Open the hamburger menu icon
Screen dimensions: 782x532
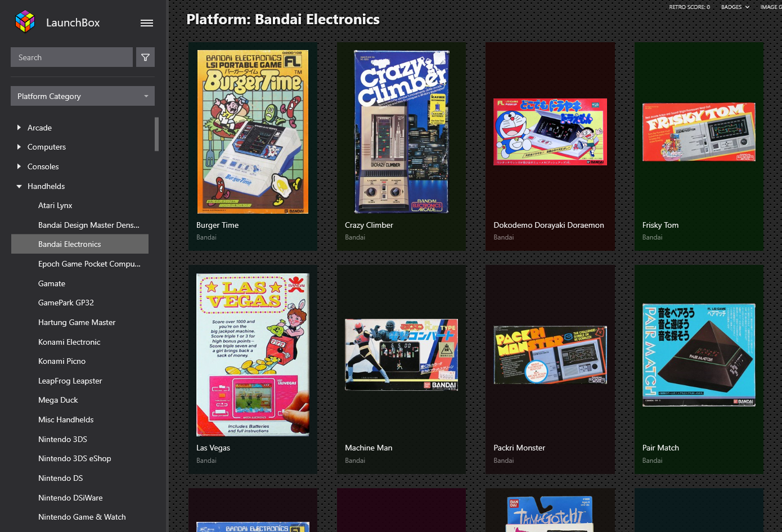pyautogui.click(x=147, y=23)
